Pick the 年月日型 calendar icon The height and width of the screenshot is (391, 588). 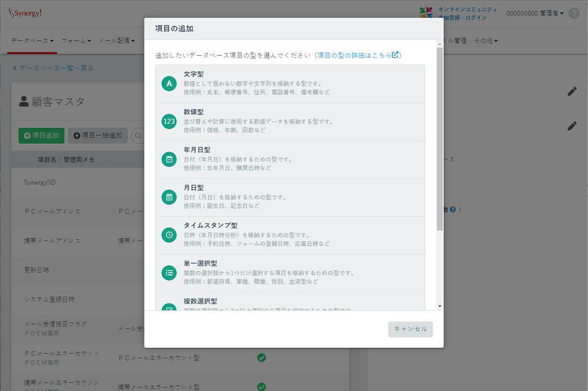(x=169, y=159)
